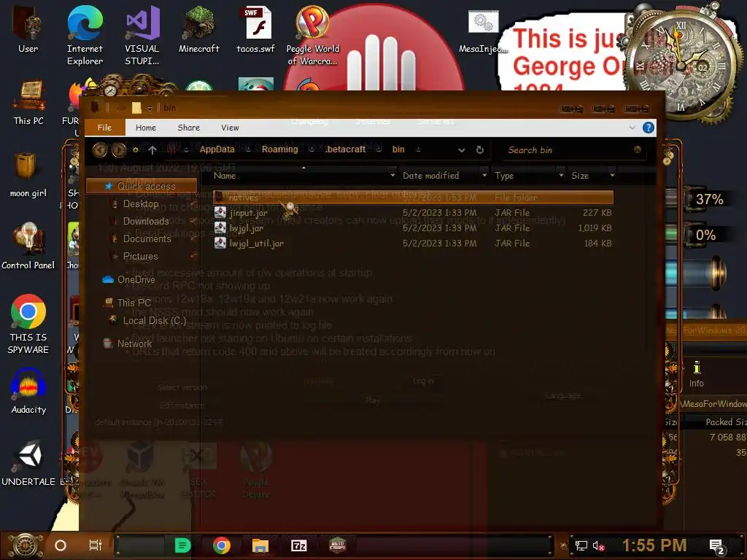Select Documents in the navigation pane
Image resolution: width=747 pixels, height=560 pixels.
click(147, 239)
